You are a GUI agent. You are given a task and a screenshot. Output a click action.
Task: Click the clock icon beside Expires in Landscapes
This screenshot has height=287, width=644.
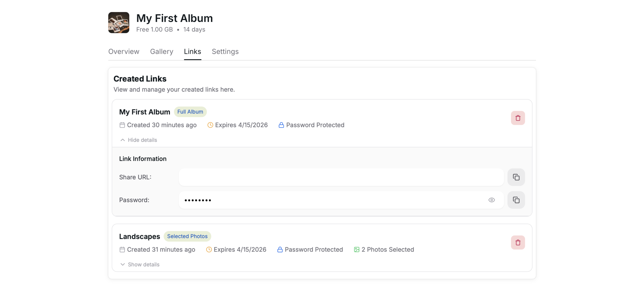[209, 249]
